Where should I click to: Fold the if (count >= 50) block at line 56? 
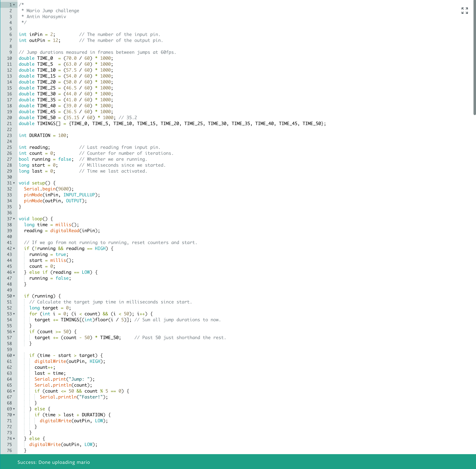click(14, 332)
